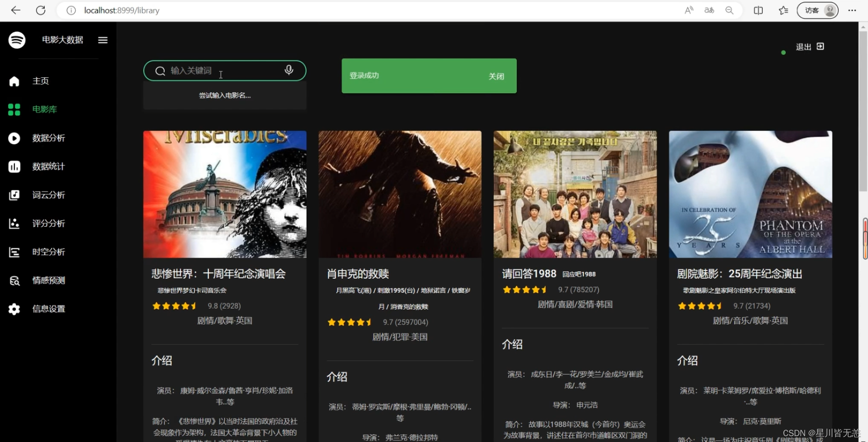The height and width of the screenshot is (442, 868).
Task: Click the 时空分析 icon
Action: 14,252
